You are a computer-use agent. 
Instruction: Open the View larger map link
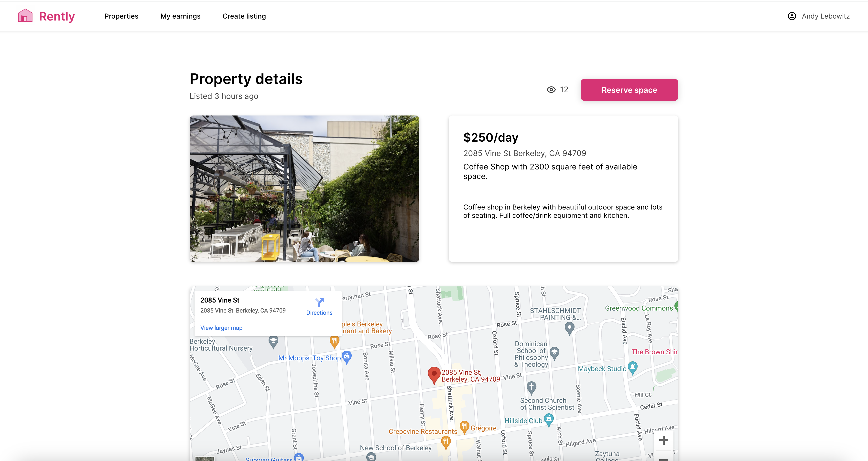click(x=221, y=328)
